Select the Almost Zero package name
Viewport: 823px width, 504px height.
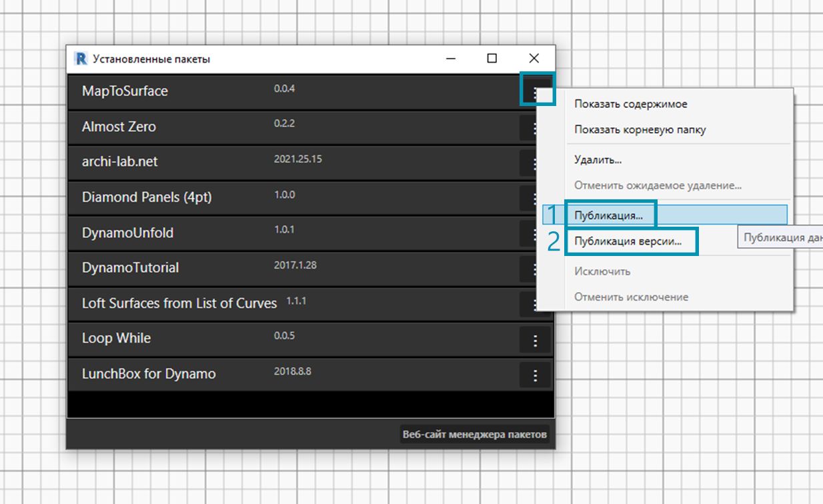(119, 127)
